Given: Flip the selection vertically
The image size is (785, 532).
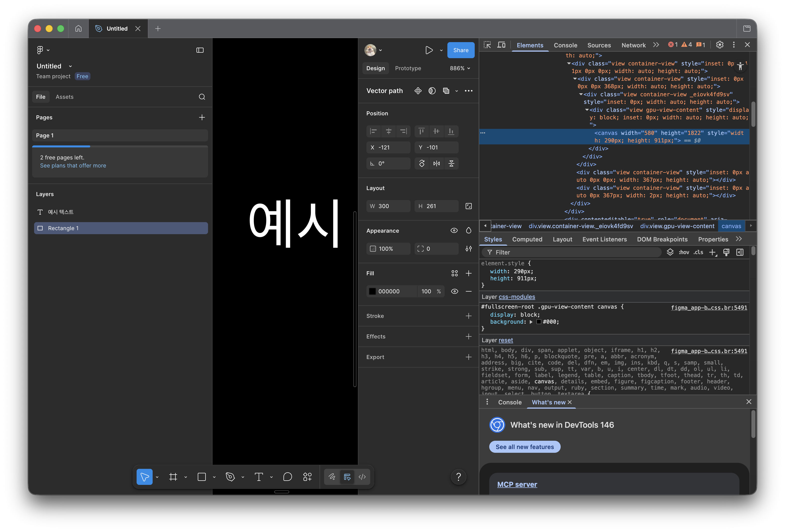Looking at the screenshot, I should point(451,163).
